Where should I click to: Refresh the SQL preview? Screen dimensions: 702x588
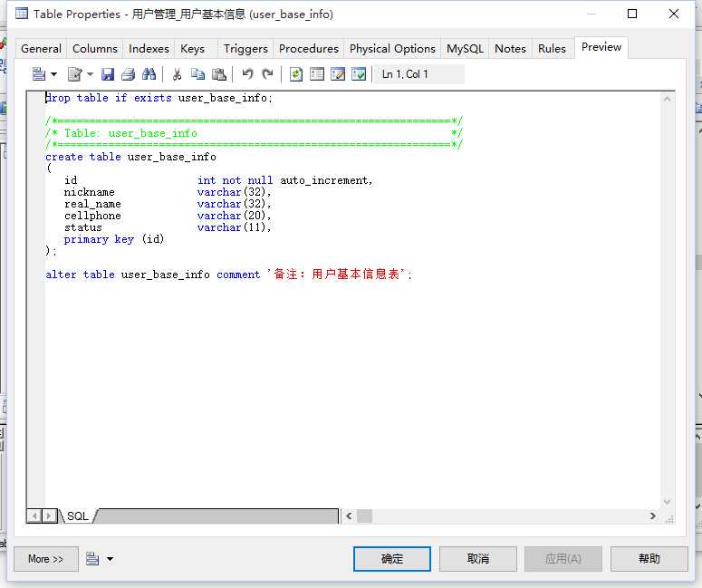[x=296, y=74]
